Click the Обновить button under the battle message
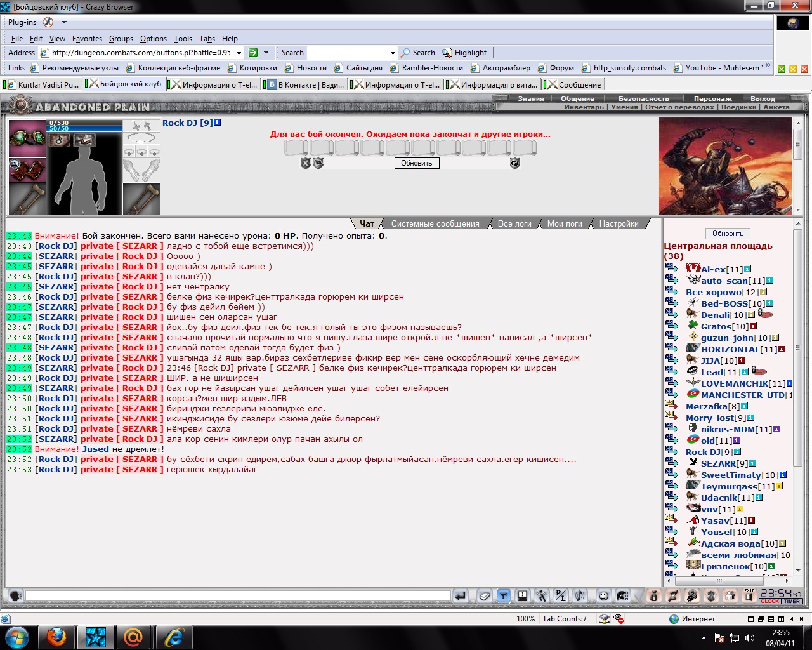 coord(416,163)
